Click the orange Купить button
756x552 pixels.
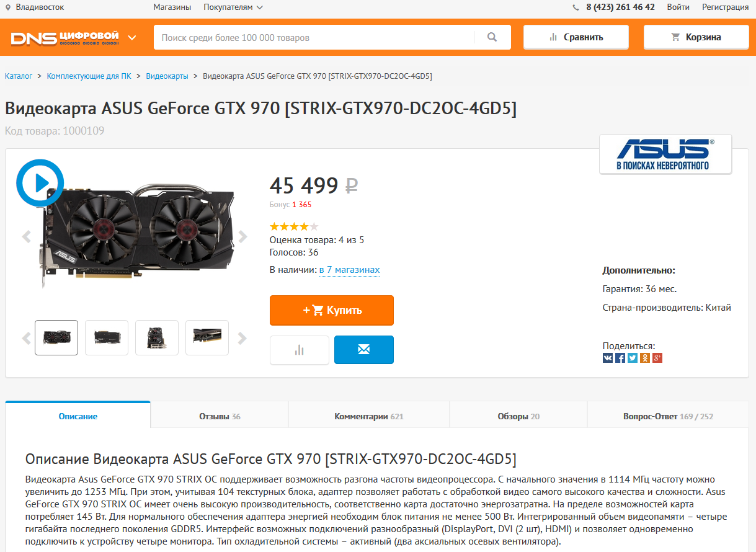332,310
